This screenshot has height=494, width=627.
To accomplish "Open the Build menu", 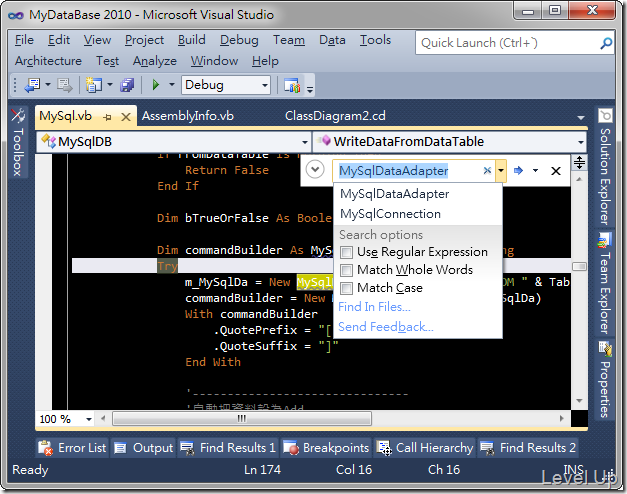I will tap(192, 40).
